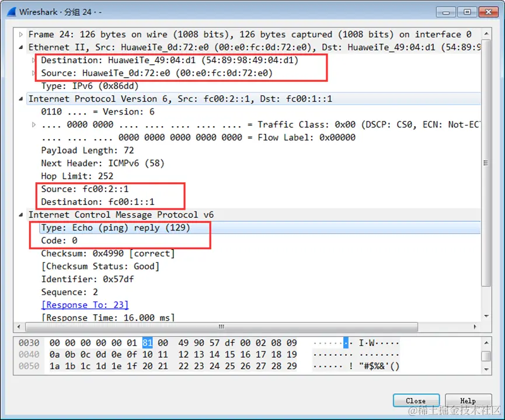Screen dimensions: 505x420
Task: Click the ASCII text "#$%&'()
Action: pos(379,366)
